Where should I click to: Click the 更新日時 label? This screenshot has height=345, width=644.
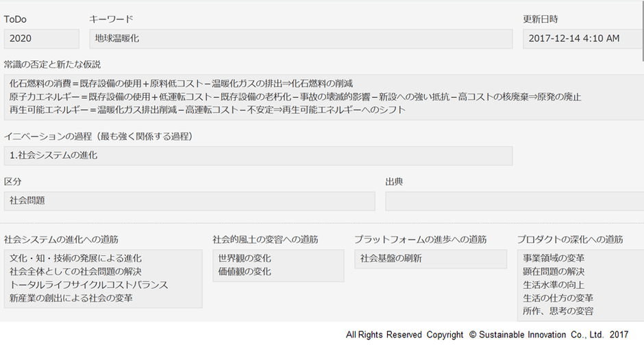541,19
